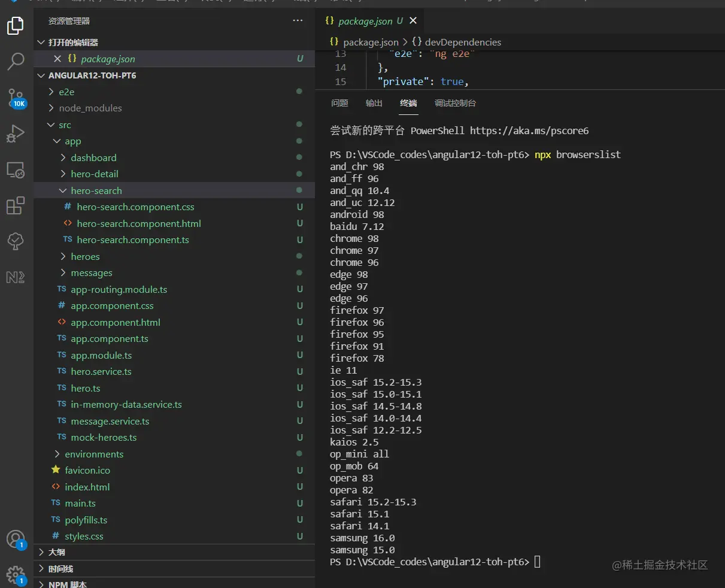Screen dimensions: 725x588
Task: Expand the 大纲 outline section
Action: 57,552
